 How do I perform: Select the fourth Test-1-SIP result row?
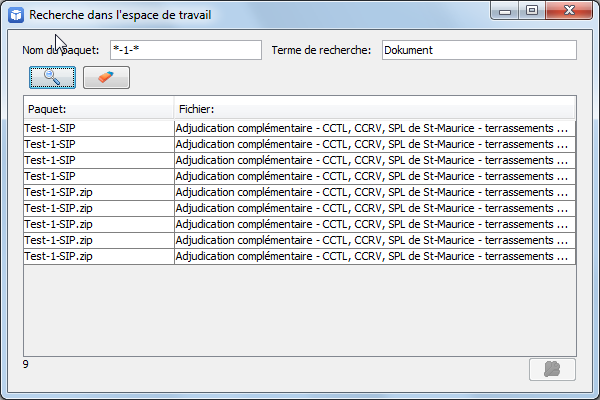(300, 176)
